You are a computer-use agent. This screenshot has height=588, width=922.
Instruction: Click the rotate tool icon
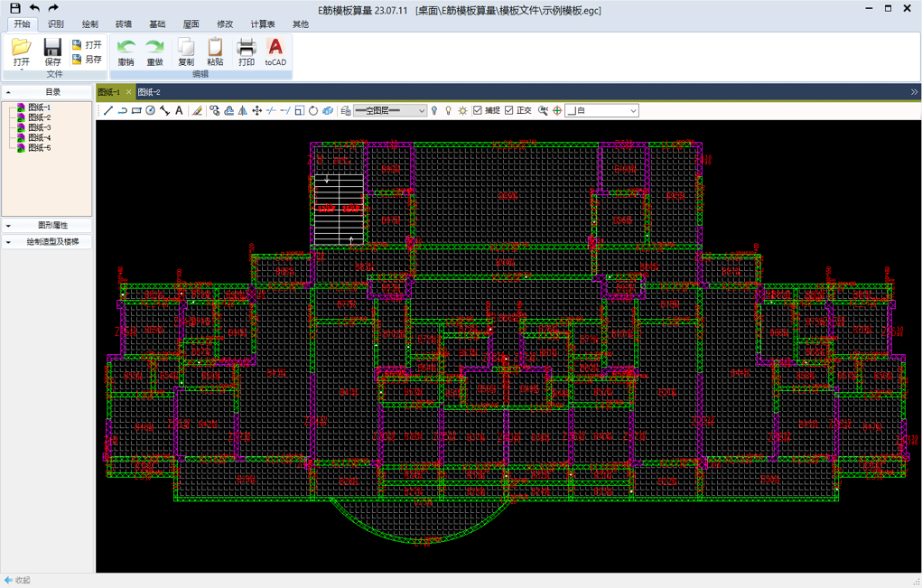click(x=313, y=110)
